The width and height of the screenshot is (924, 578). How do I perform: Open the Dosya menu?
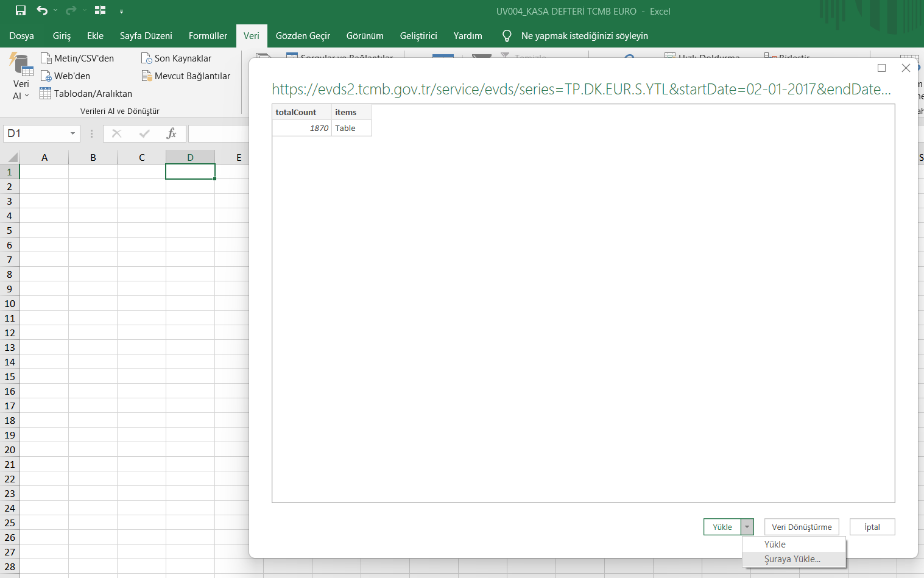(21, 36)
